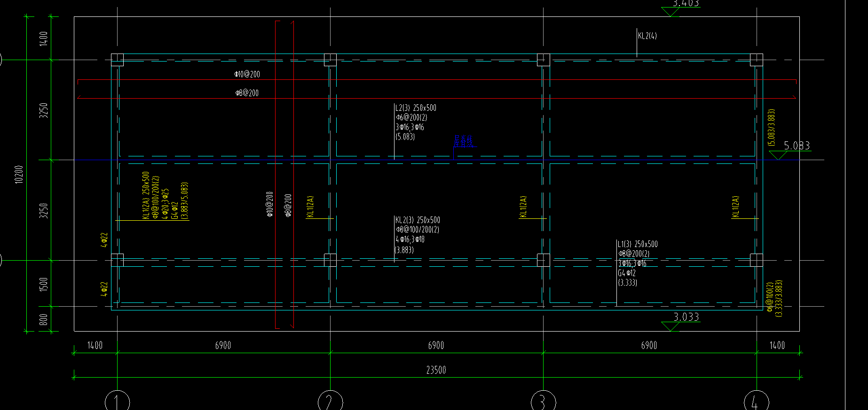This screenshot has width=868, height=410.
Task: Click the 6900 dimension between axes 3 and 4
Action: 649,345
